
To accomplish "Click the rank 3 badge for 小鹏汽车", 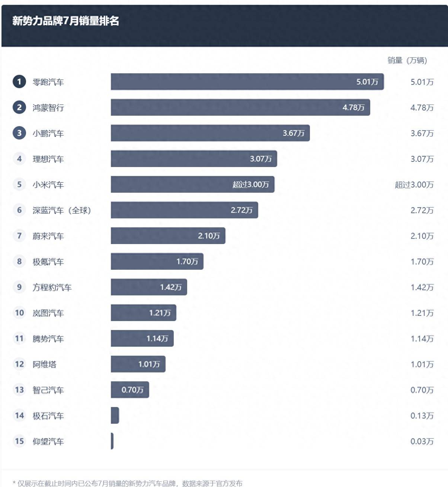I will [x=19, y=133].
